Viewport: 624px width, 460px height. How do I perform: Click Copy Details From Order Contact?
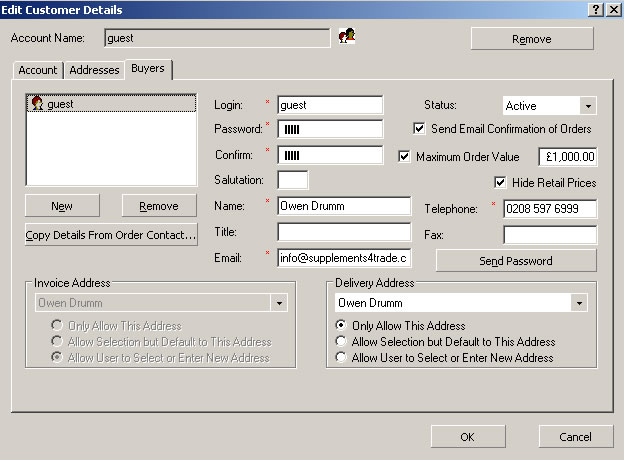click(111, 236)
